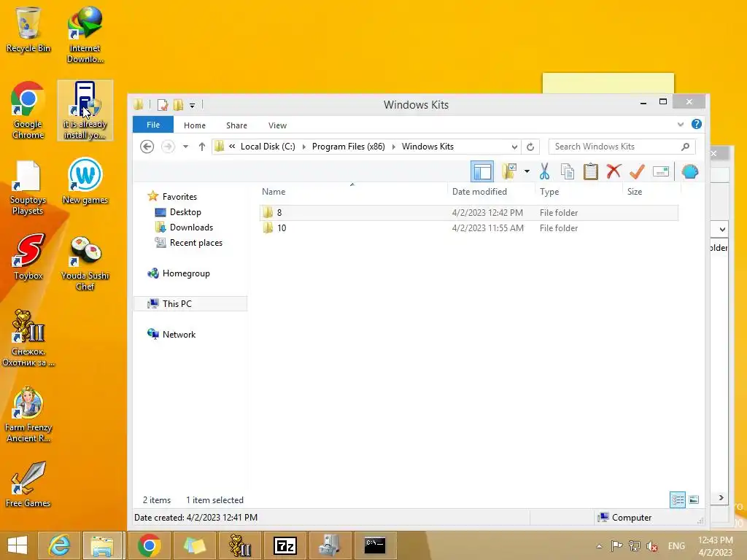Select the folder named 10
Viewport: 747px width, 560px height.
[x=468, y=228]
